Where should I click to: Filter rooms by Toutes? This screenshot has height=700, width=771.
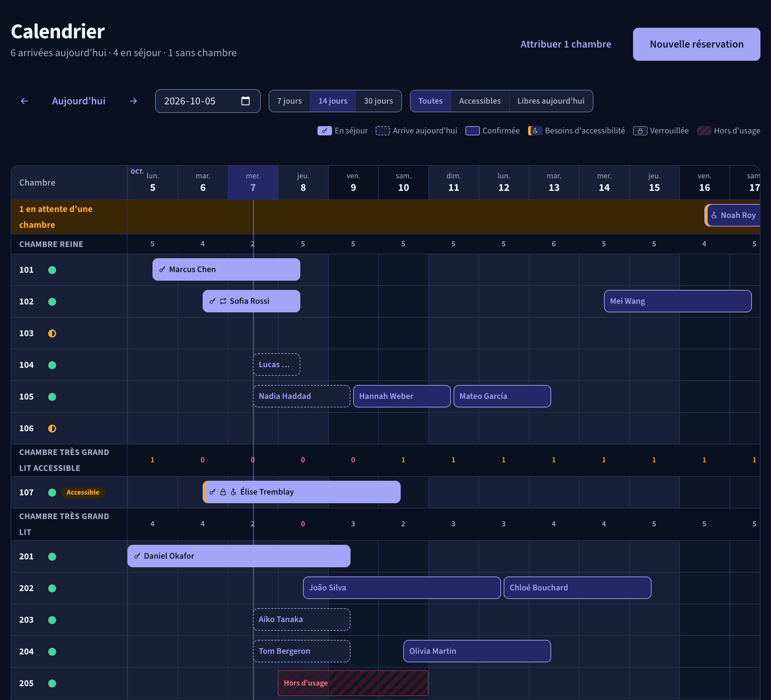(431, 101)
